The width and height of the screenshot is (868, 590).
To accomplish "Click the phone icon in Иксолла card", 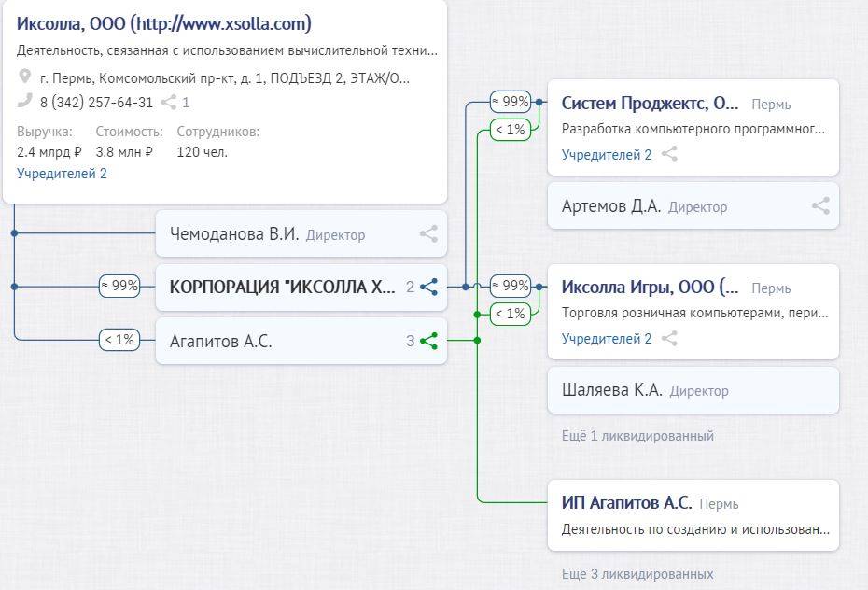I will pos(25,102).
